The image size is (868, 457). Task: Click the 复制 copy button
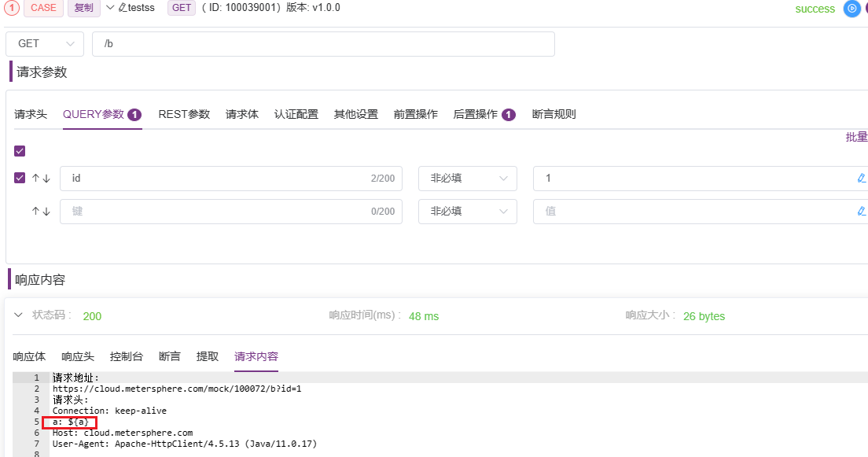pyautogui.click(x=83, y=7)
